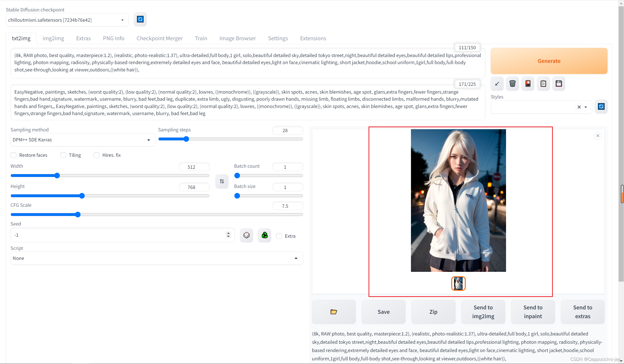Drag the Sampling steps slider
The height and width of the screenshot is (364, 624).
pos(186,139)
